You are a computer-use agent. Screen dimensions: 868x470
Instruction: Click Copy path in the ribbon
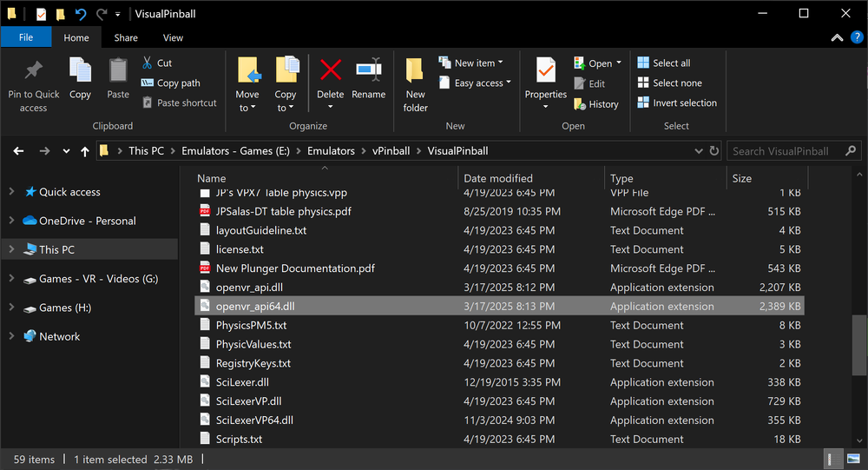[x=170, y=83]
